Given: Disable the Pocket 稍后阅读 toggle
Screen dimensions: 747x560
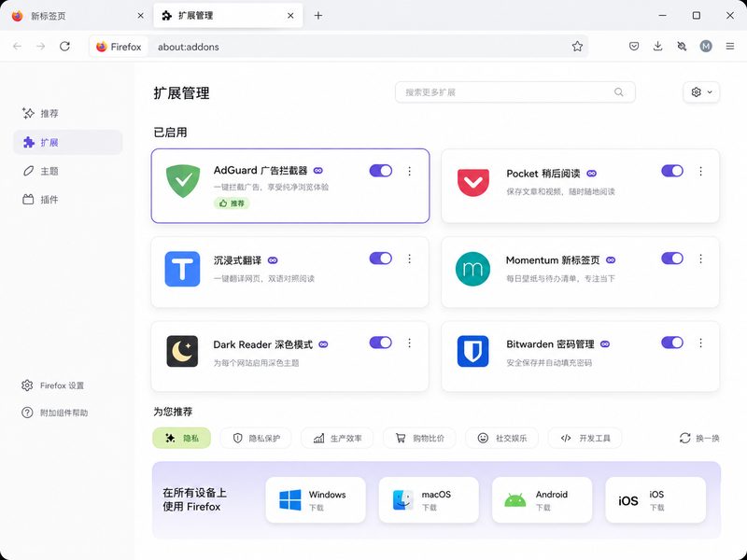Looking at the screenshot, I should coord(672,171).
